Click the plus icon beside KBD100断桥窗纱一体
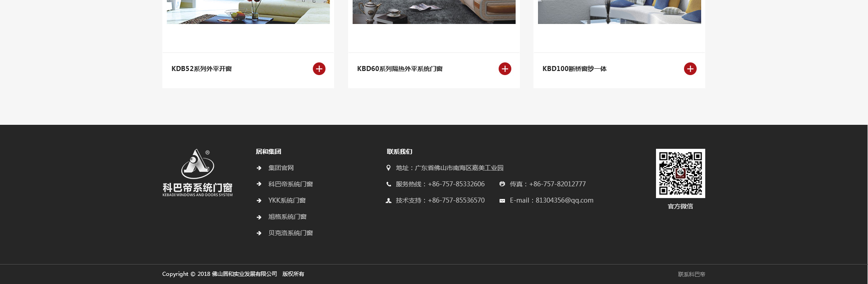 [690, 69]
